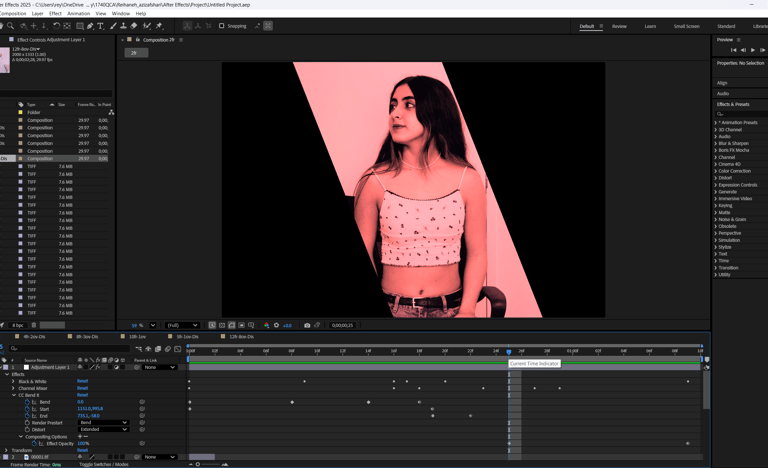Click the Play button in Preview panel

pos(753,50)
